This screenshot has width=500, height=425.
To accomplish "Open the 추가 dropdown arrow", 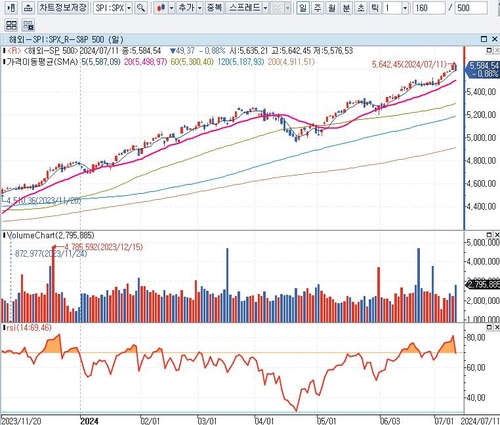I will coord(200,8).
